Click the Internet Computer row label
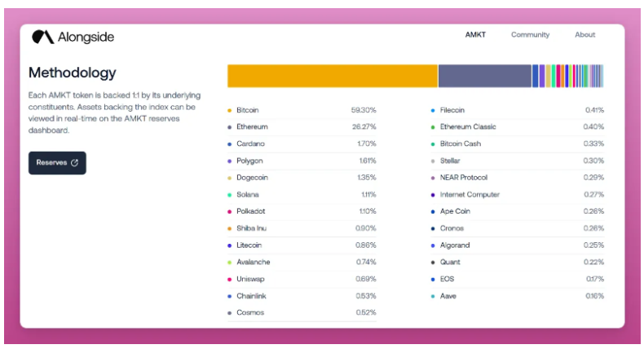 coord(470,194)
